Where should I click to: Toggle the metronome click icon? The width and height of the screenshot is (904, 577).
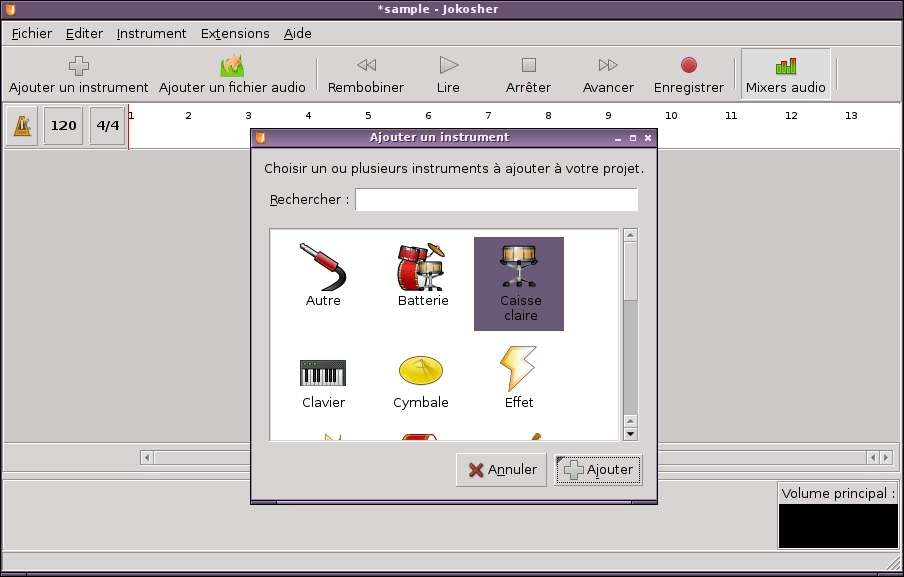(22, 125)
